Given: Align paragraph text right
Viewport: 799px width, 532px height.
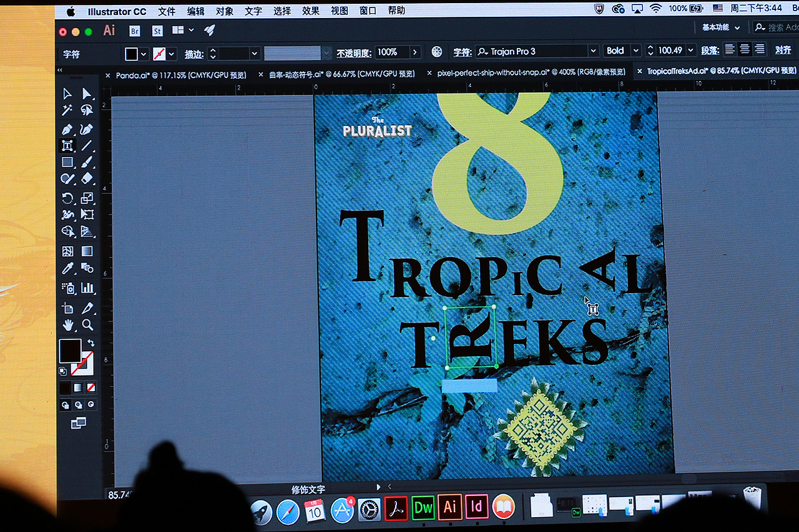Looking at the screenshot, I should 759,49.
